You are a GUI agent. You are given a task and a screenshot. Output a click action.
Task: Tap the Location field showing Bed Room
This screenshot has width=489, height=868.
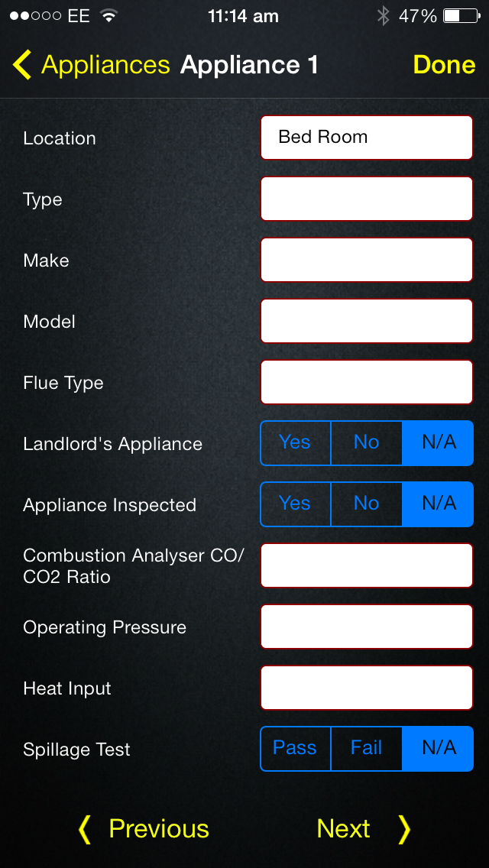tap(367, 138)
